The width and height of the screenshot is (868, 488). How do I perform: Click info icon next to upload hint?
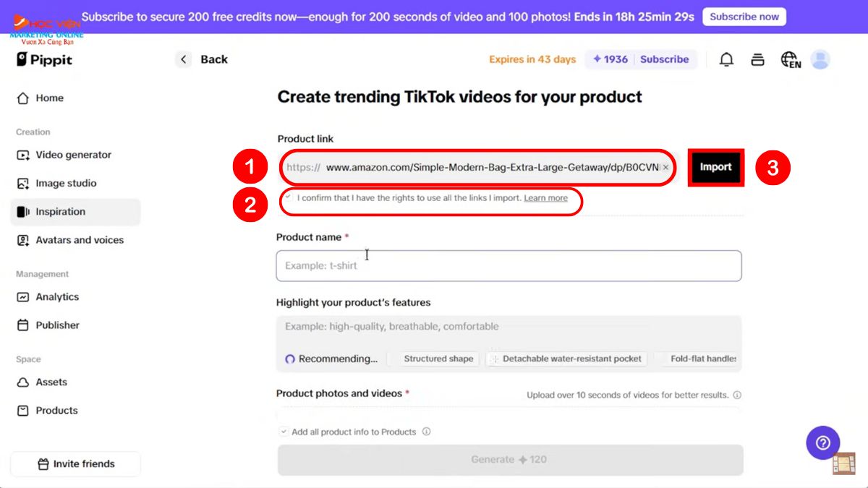pyautogui.click(x=737, y=395)
